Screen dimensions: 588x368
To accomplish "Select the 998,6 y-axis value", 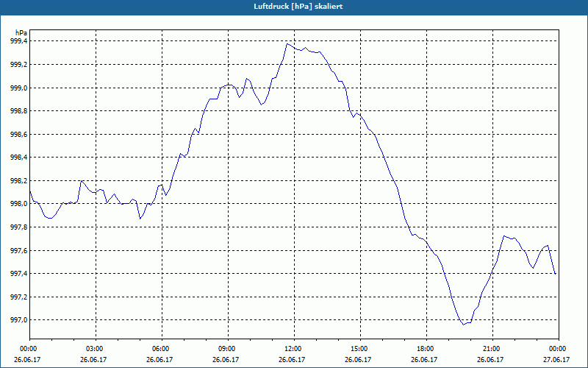I will click(x=19, y=135).
